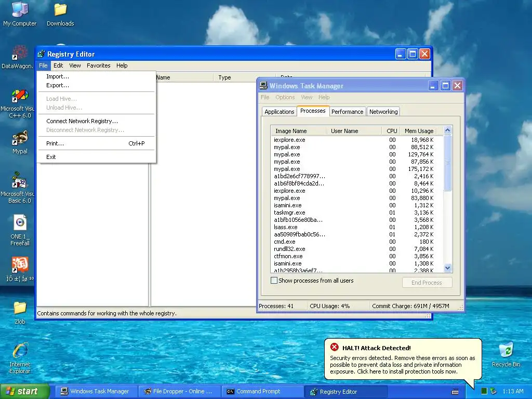532x399 pixels.
Task: Open the Downloads folder icon on desktop
Action: [60, 14]
